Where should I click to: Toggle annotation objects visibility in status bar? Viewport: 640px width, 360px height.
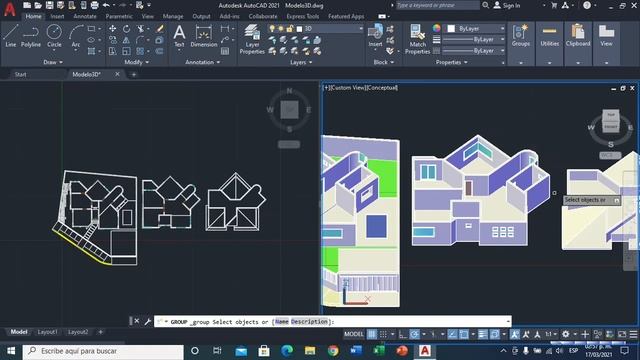pos(515,334)
